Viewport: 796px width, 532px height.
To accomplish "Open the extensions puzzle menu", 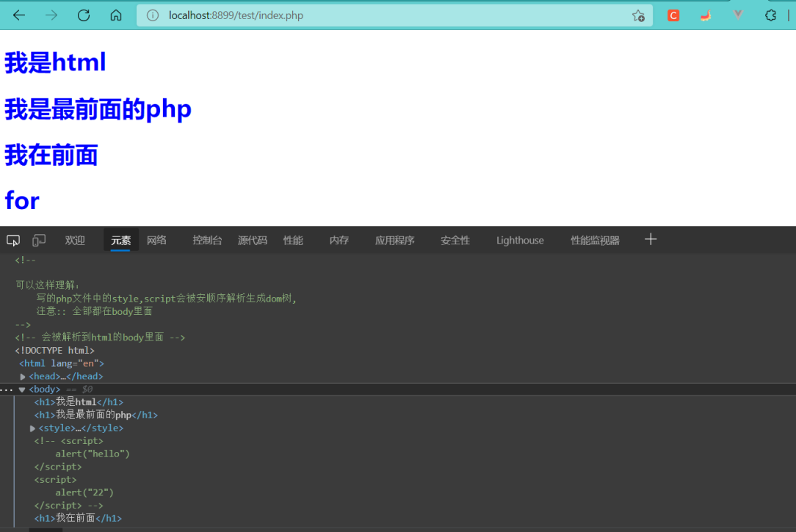I will pos(770,15).
